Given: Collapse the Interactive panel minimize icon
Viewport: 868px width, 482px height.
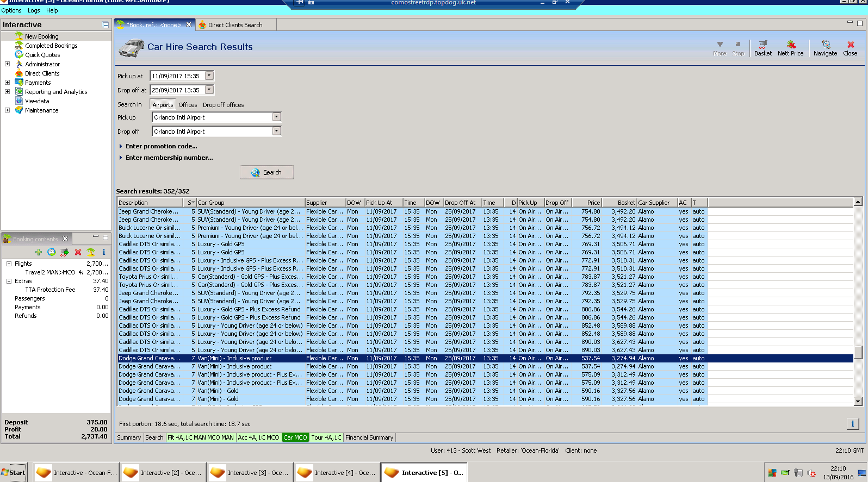Looking at the screenshot, I should 106,25.
